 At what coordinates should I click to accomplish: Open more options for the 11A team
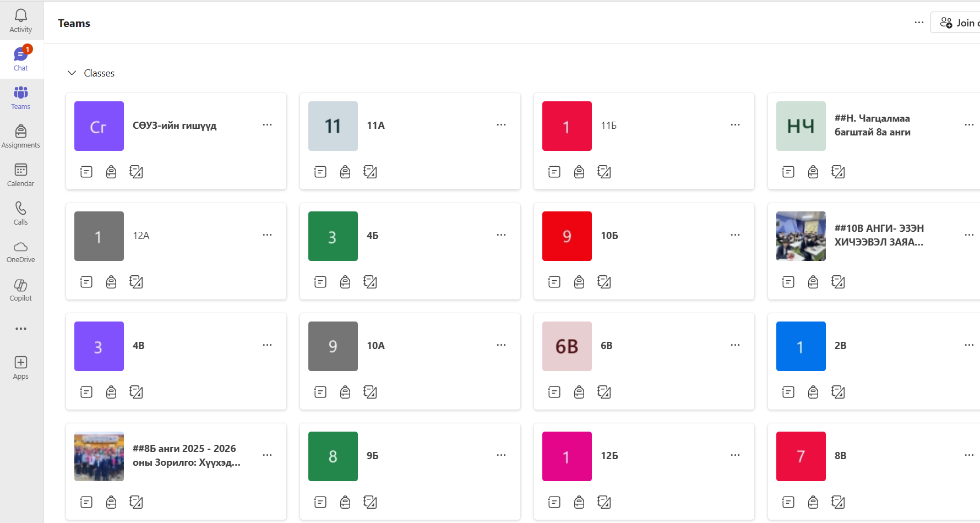point(501,125)
